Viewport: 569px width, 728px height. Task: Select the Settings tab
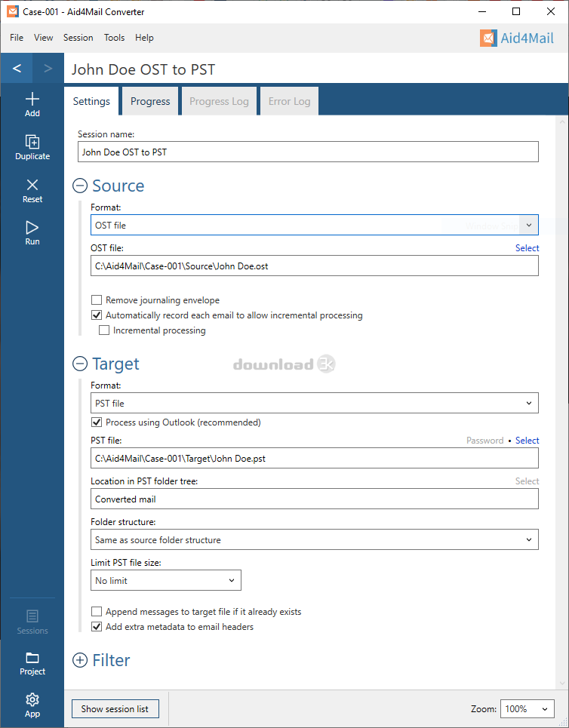pyautogui.click(x=91, y=101)
